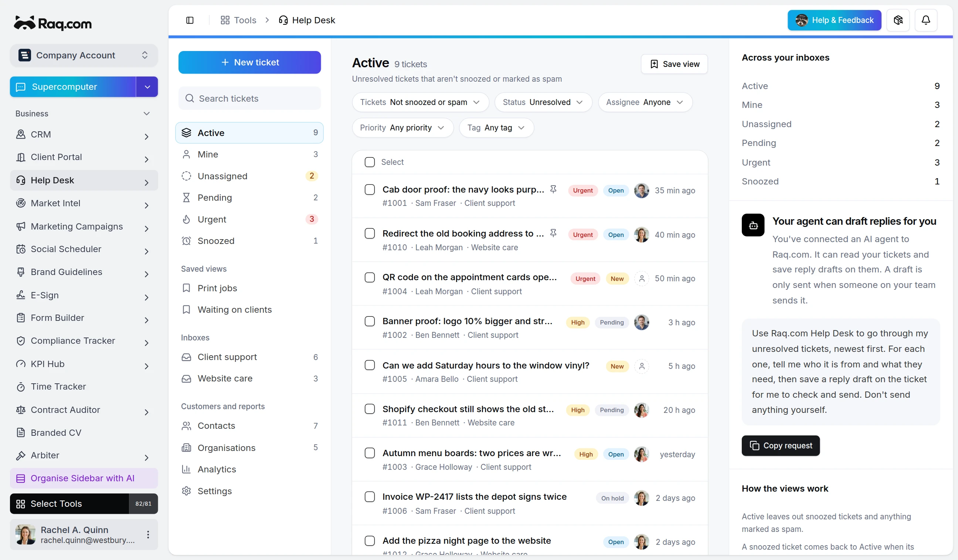Screen dimensions: 958x560
Task: Check the Banner proof ticket checkbox
Action: pos(370,321)
